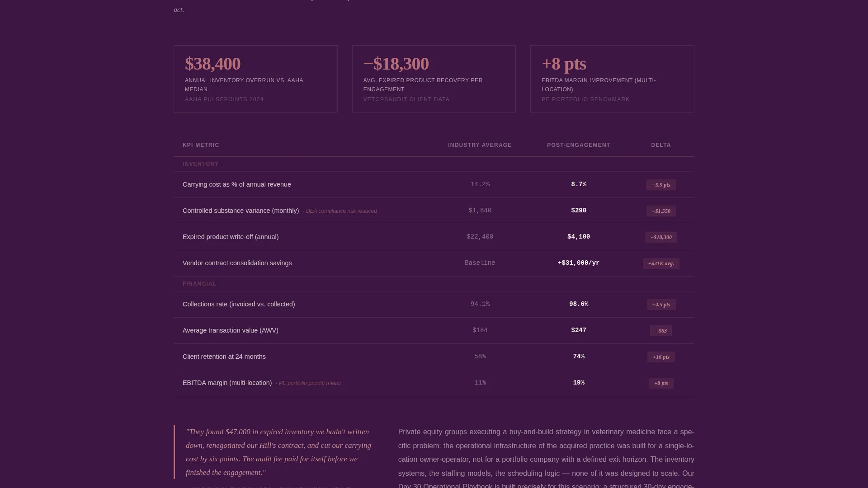Image resolution: width=868 pixels, height=488 pixels.
Task: Click the −$18,300 delta badge in table
Action: tap(661, 237)
